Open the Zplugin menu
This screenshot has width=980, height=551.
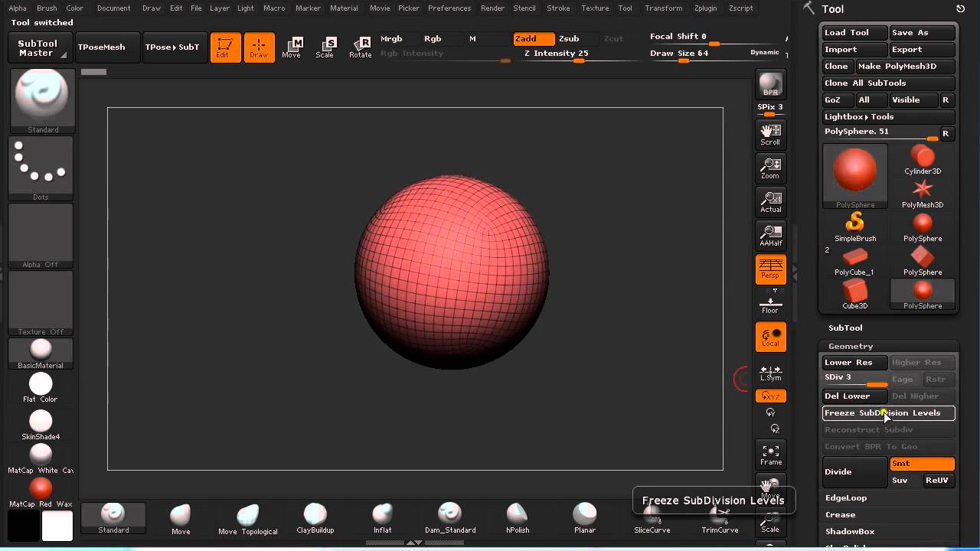tap(705, 8)
